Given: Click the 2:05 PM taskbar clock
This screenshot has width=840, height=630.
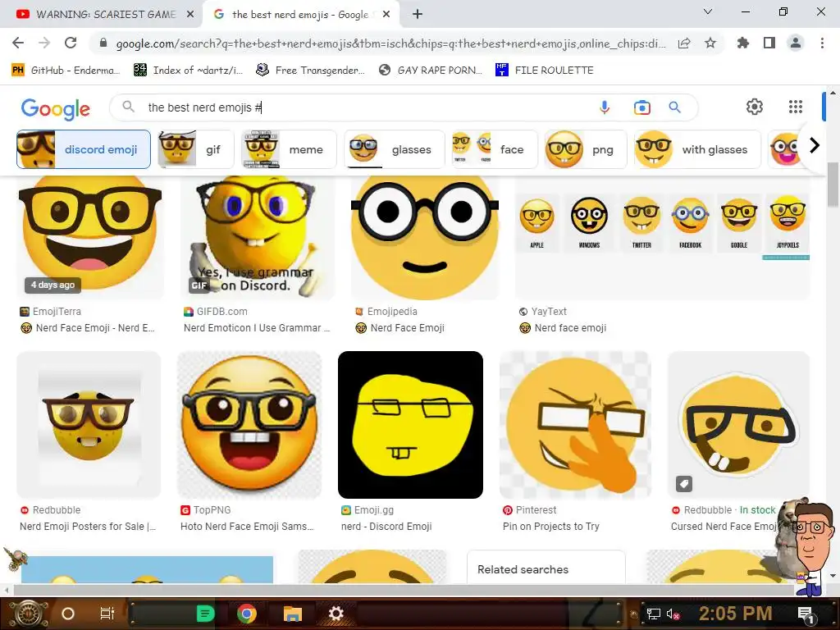Looking at the screenshot, I should [x=736, y=614].
